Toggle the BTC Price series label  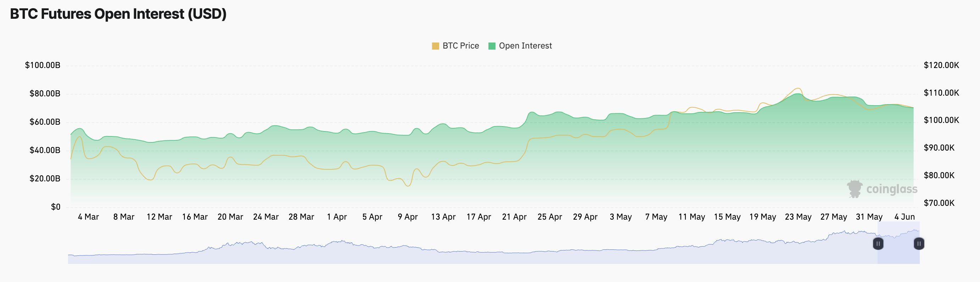pyautogui.click(x=460, y=46)
